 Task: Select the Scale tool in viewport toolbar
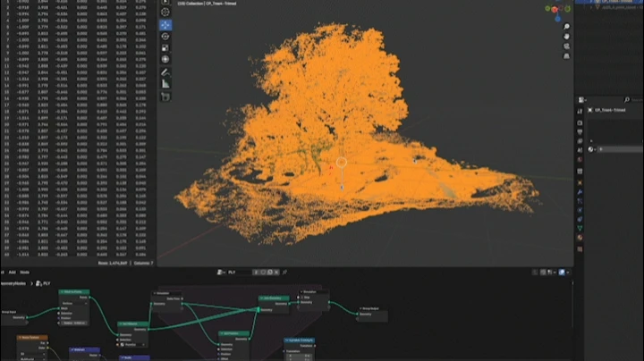click(x=165, y=48)
